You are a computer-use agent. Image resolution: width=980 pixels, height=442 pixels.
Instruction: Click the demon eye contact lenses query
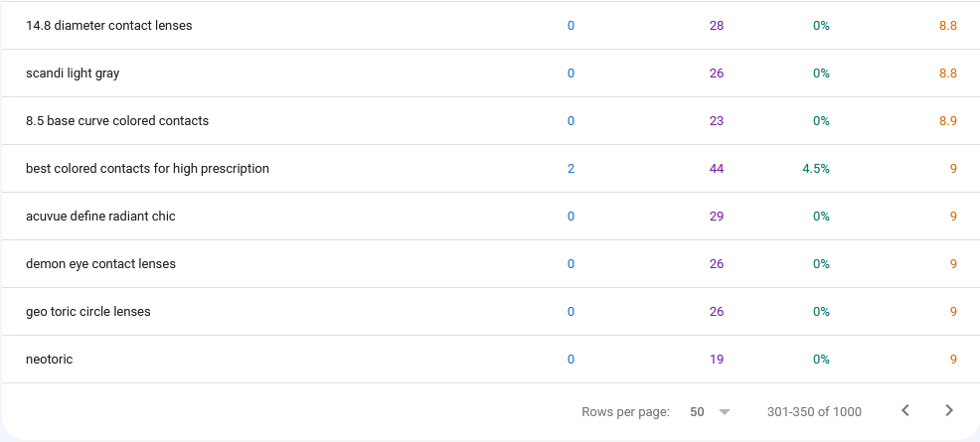100,263
